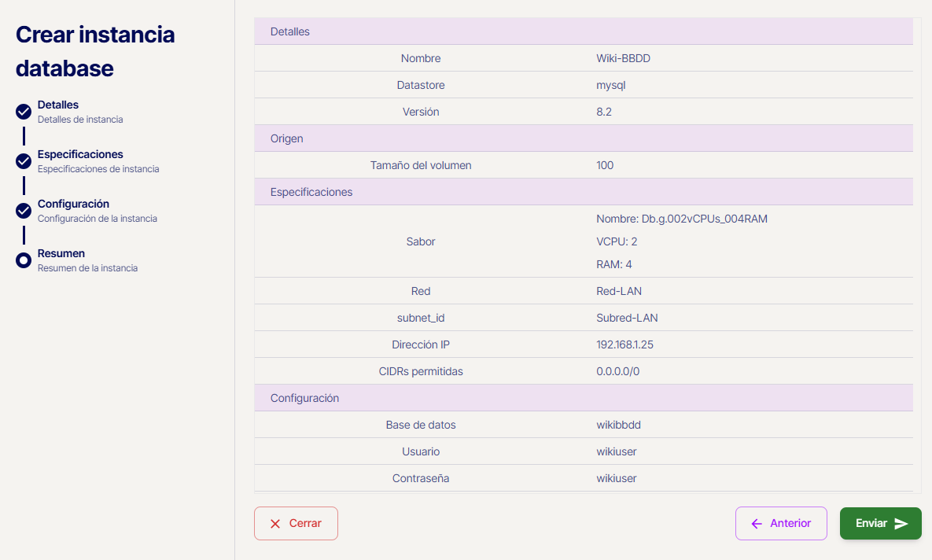Click the allowed CIDRs value 0.0.0.0/0
The height and width of the screenshot is (560, 932).
[617, 371]
